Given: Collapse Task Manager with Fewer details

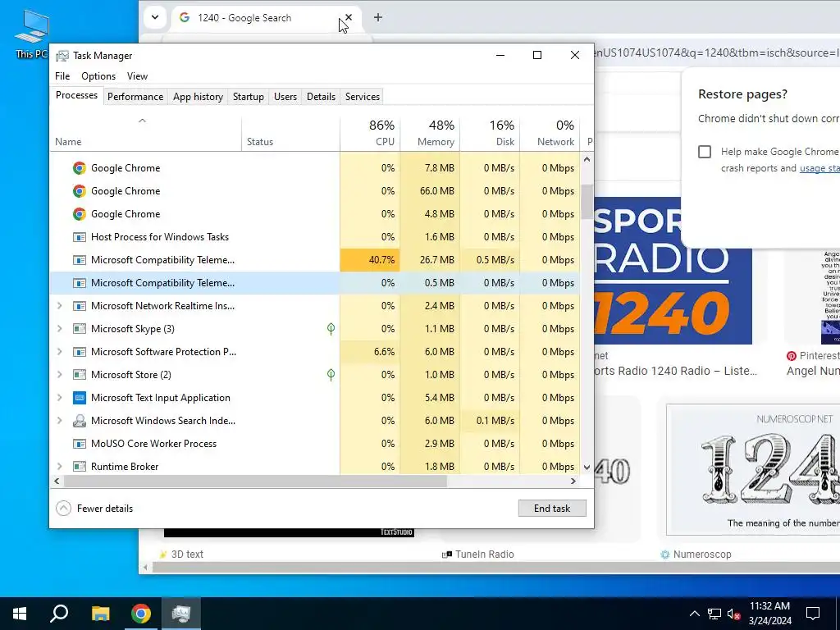Looking at the screenshot, I should coord(95,509).
